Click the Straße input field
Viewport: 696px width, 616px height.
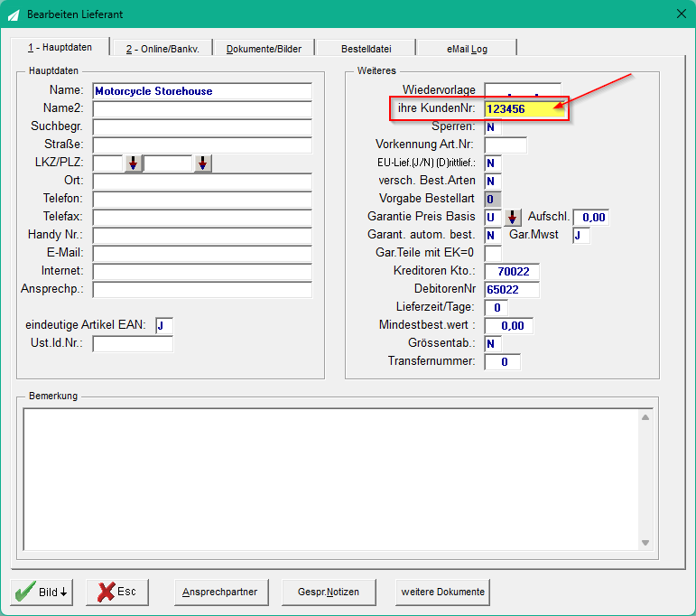coord(202,145)
